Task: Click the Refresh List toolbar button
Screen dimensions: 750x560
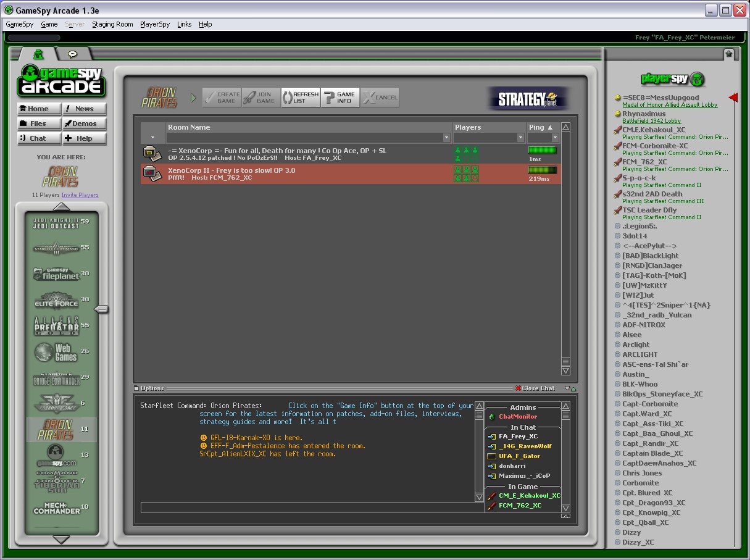Action: click(301, 98)
